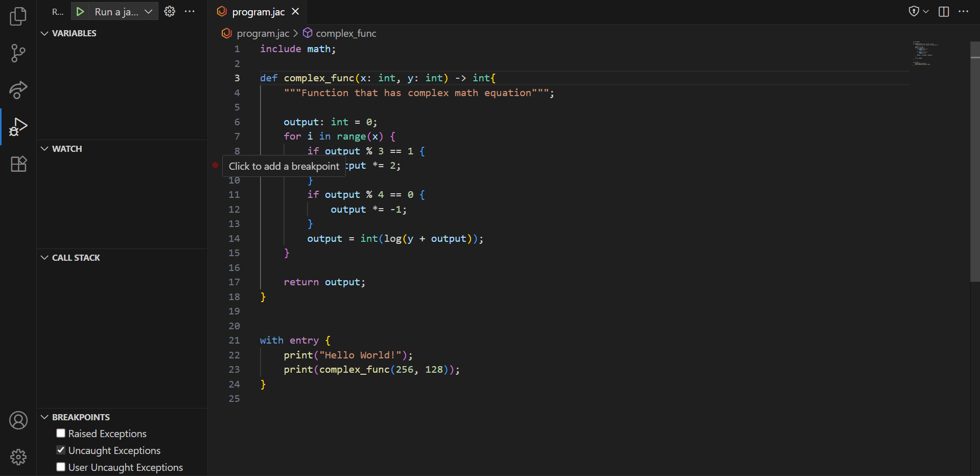Enable the Raised Exceptions checkbox
The height and width of the screenshot is (476, 980).
(61, 433)
